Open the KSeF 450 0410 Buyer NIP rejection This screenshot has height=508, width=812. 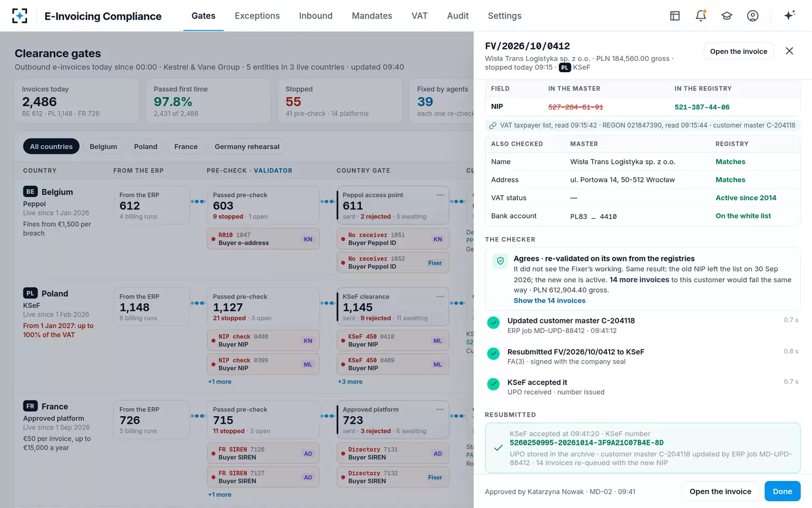click(393, 340)
